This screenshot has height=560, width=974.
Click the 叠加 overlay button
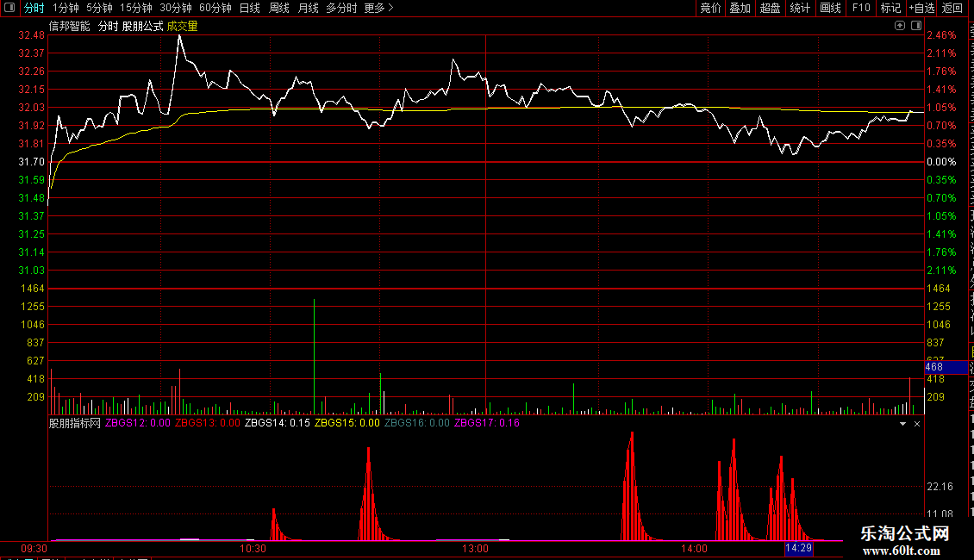pyautogui.click(x=740, y=8)
